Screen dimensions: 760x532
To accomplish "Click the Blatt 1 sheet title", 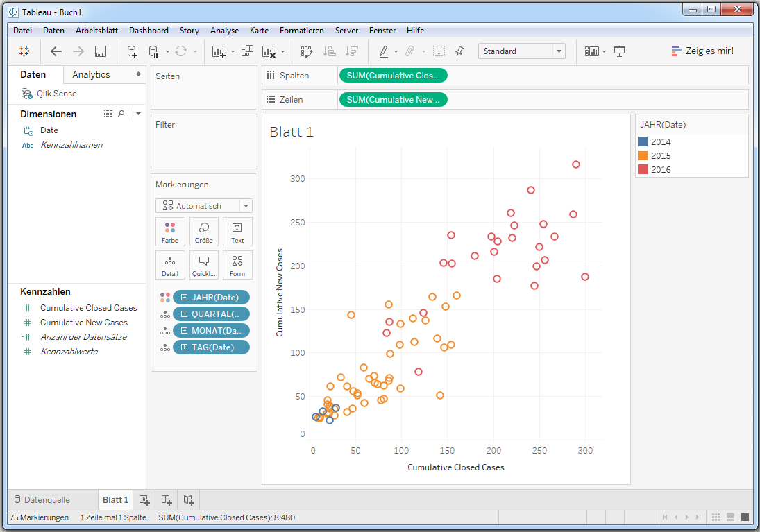I will tap(292, 132).
